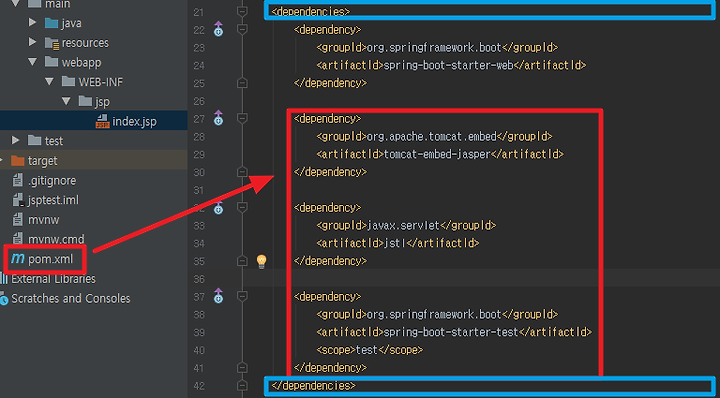The width and height of the screenshot is (720, 398).
Task: Click the Maven m icon beside pom.xml
Action: point(18,258)
